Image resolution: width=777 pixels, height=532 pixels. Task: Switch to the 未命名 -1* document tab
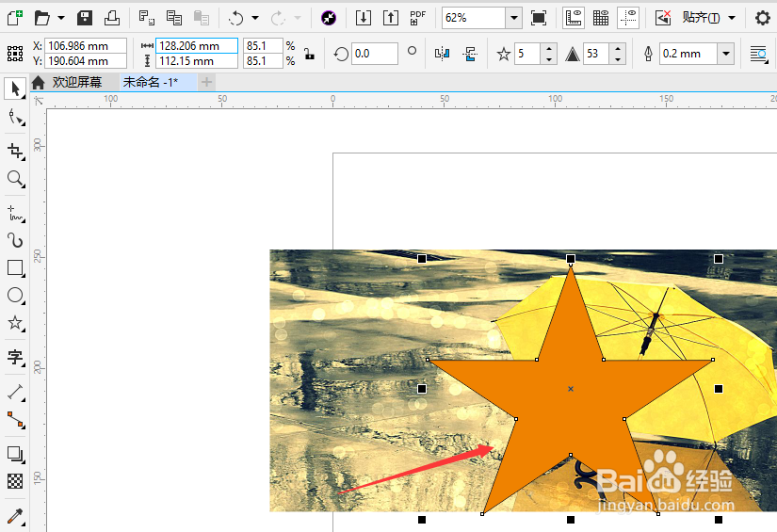[150, 82]
